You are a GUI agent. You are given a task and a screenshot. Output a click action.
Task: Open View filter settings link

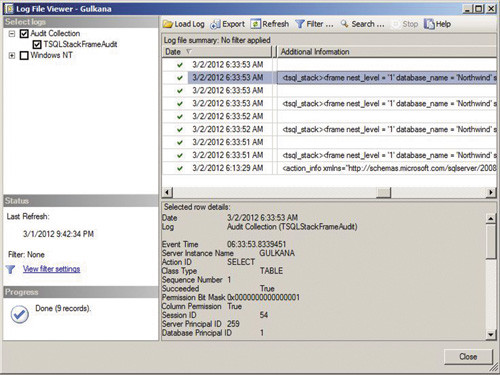51,269
